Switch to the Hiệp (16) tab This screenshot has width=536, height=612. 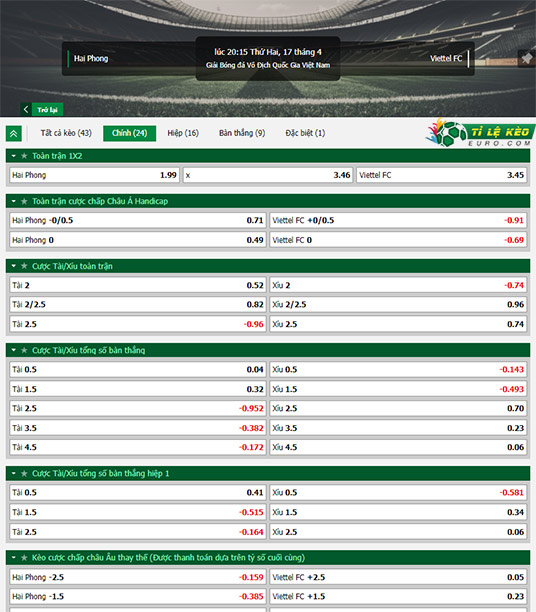coord(183,133)
